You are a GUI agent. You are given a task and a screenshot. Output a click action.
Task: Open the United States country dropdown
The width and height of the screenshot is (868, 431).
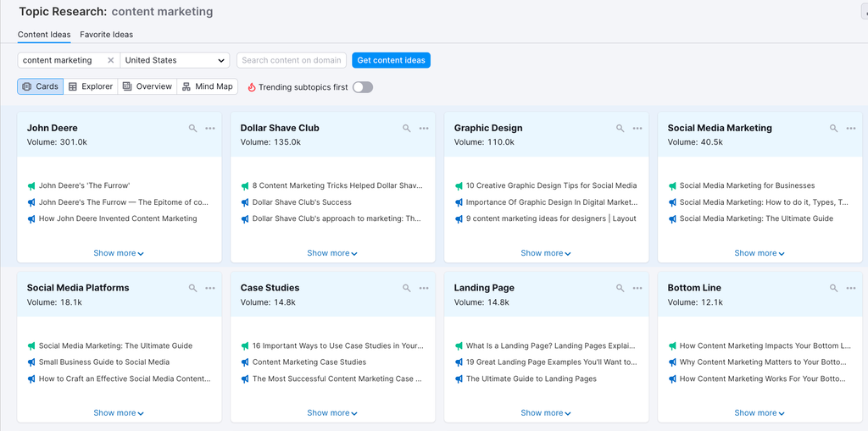175,60
